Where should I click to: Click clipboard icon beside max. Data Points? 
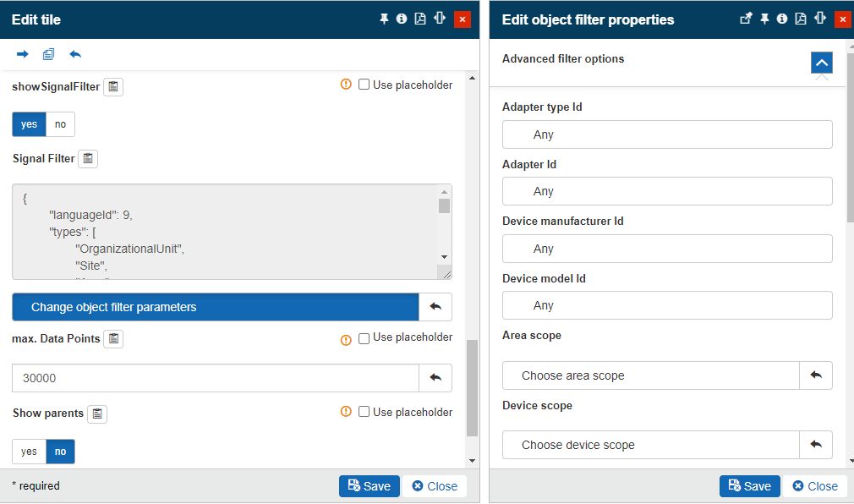tap(114, 339)
